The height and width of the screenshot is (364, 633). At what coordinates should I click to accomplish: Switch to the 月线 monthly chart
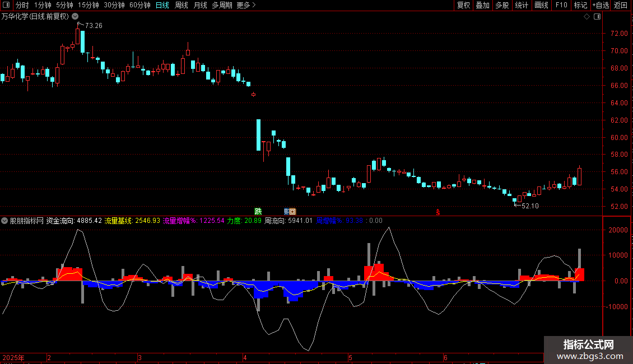coord(200,5)
